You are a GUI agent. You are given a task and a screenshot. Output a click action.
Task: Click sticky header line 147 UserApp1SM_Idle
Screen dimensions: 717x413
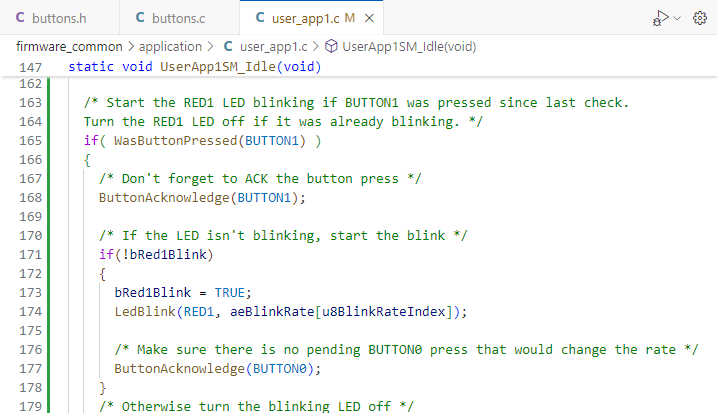click(x=195, y=67)
